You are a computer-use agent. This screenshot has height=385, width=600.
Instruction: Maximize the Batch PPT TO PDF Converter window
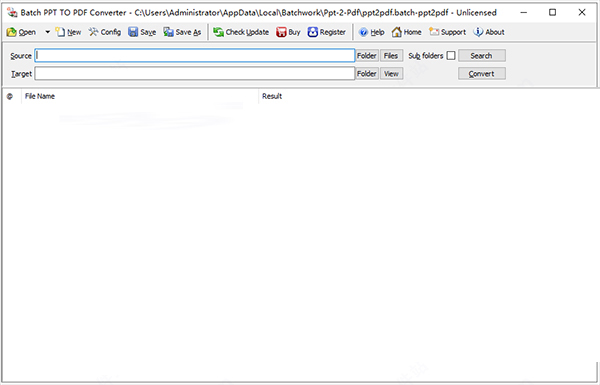coord(553,12)
